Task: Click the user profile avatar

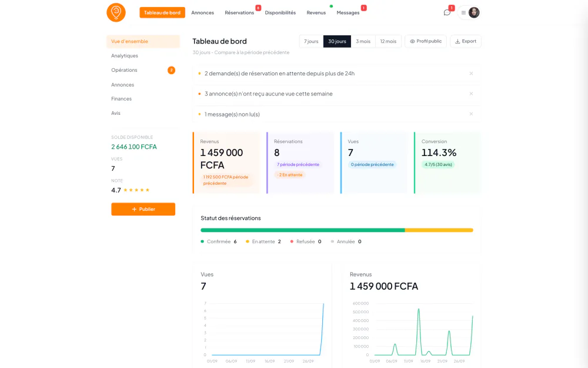Action: coord(474,12)
